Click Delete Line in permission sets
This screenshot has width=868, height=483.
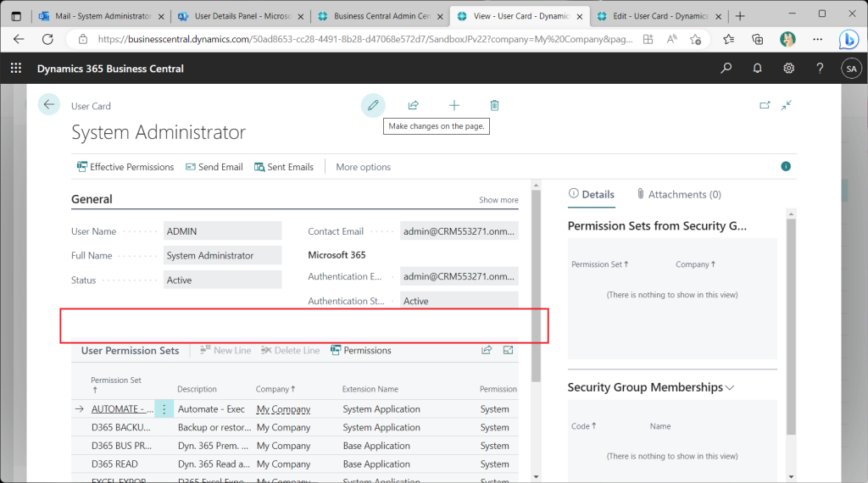290,350
